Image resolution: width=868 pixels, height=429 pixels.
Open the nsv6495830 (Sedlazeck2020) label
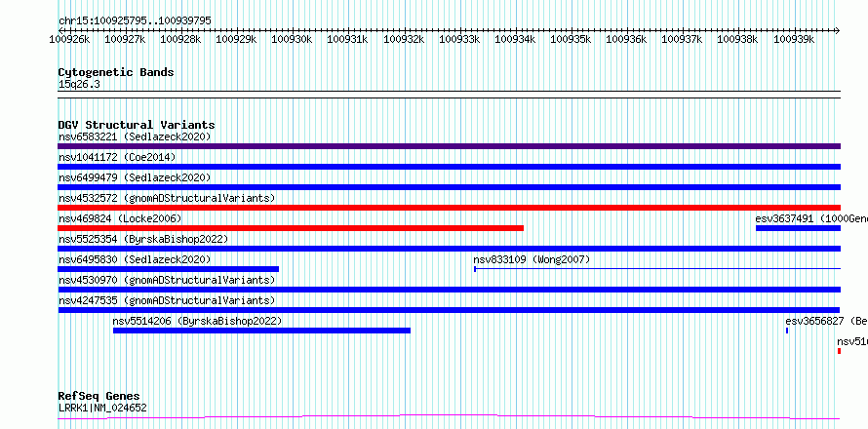(x=135, y=259)
